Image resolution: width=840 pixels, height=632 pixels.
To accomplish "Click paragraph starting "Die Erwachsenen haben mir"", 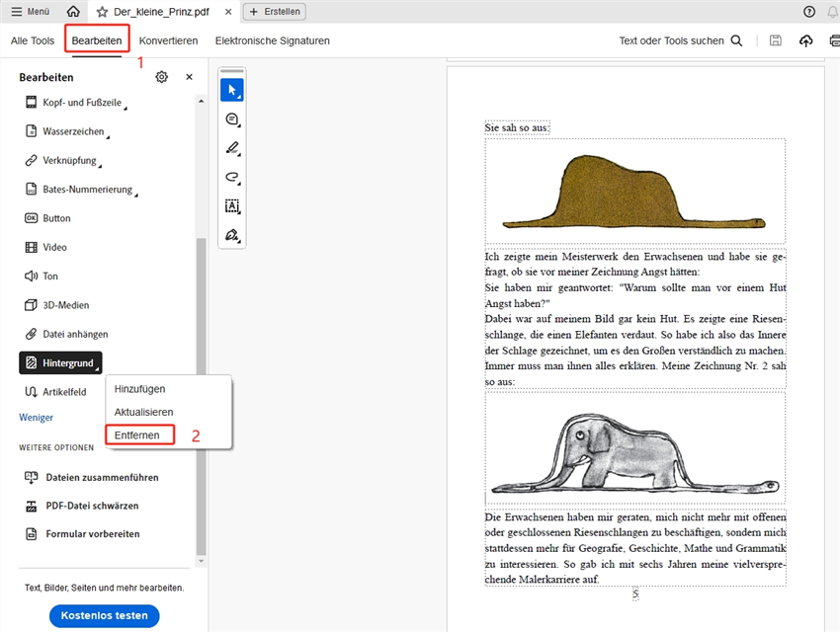I will (635, 548).
